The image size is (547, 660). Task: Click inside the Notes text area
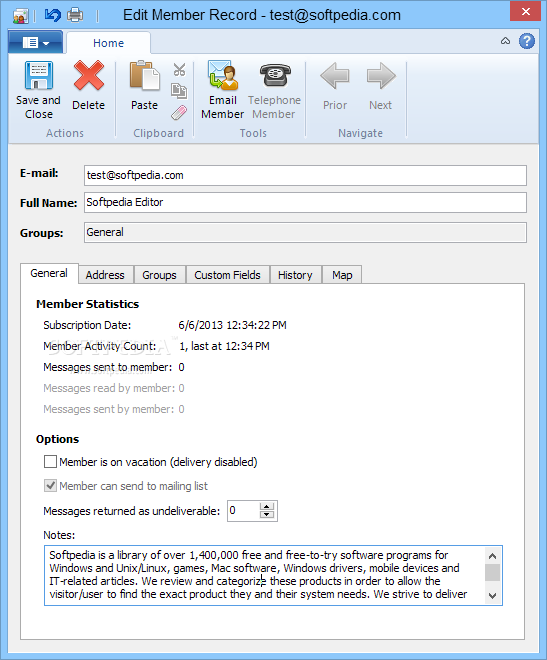(264, 575)
